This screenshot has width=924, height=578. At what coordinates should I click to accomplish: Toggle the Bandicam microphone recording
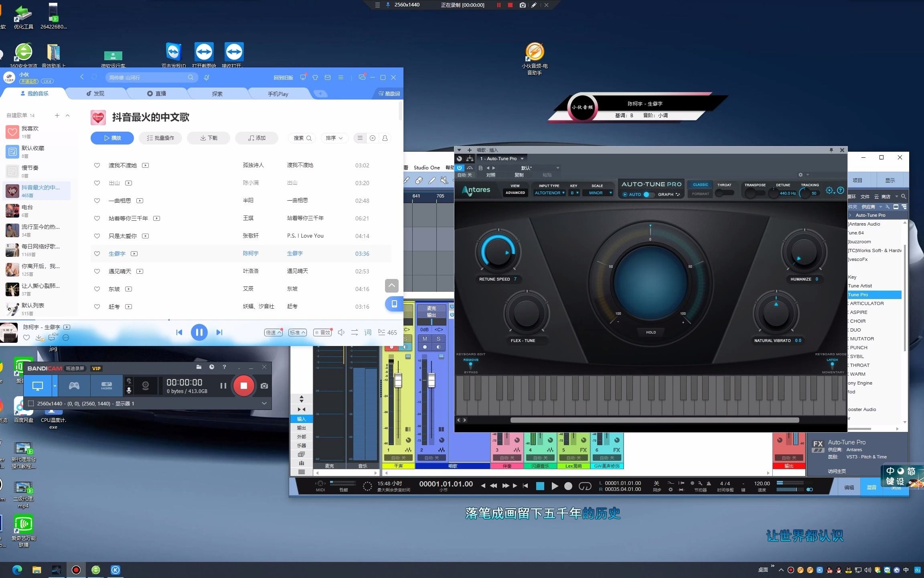pos(129,390)
